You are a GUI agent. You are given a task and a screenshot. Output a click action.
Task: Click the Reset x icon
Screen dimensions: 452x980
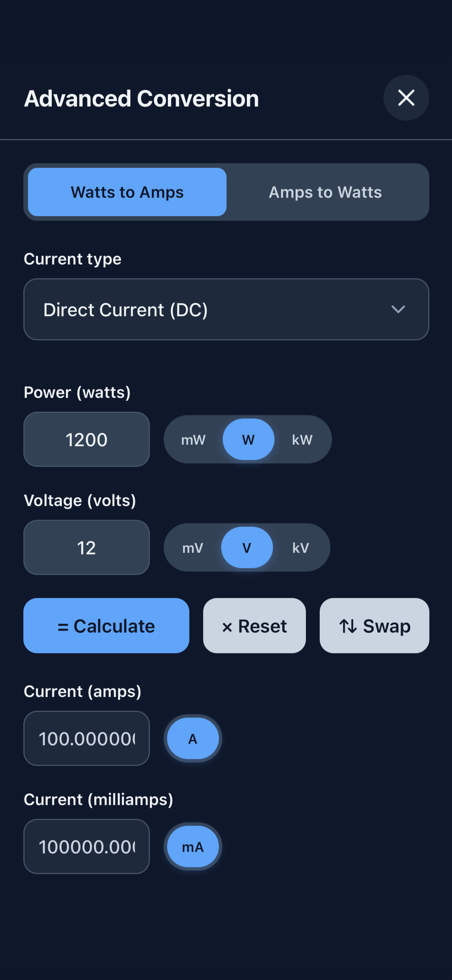click(228, 625)
